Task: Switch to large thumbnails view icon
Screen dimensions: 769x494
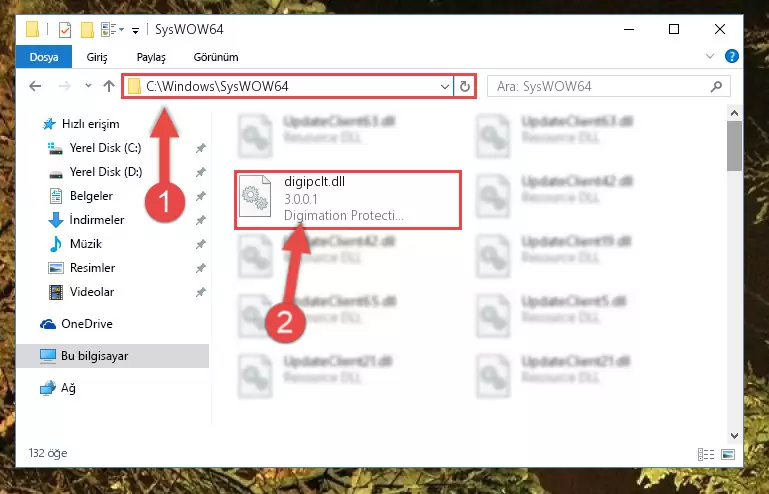Action: pos(728,455)
